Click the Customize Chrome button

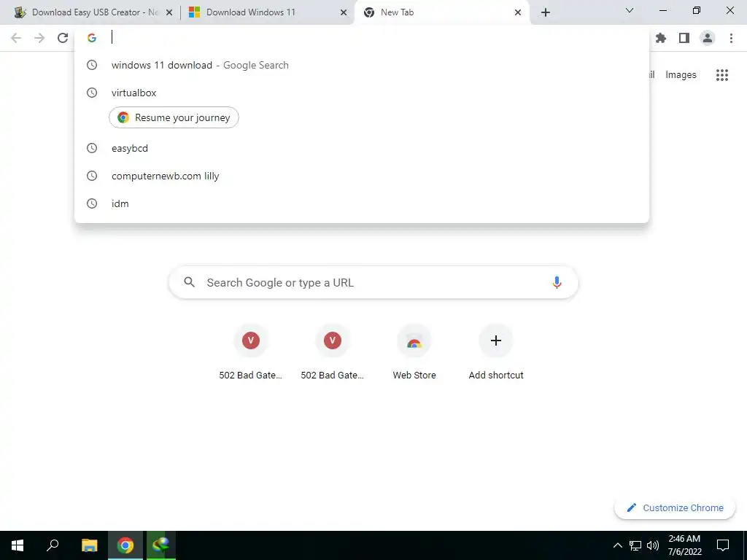675,508
